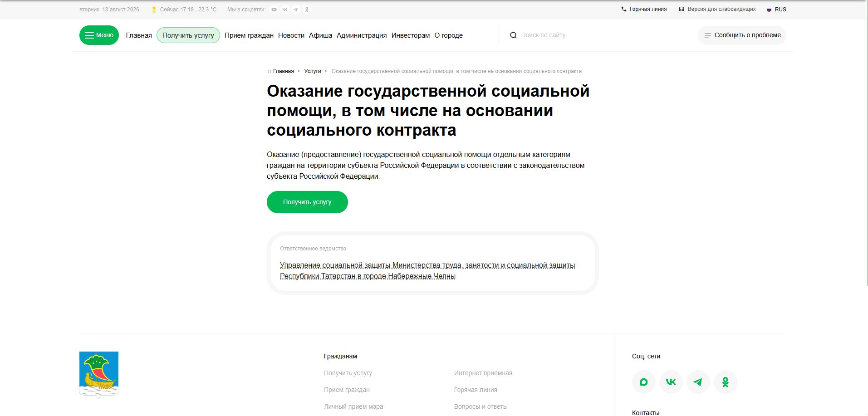Go to Главная breadcrumb link
This screenshot has width=868, height=416.
[284, 71]
